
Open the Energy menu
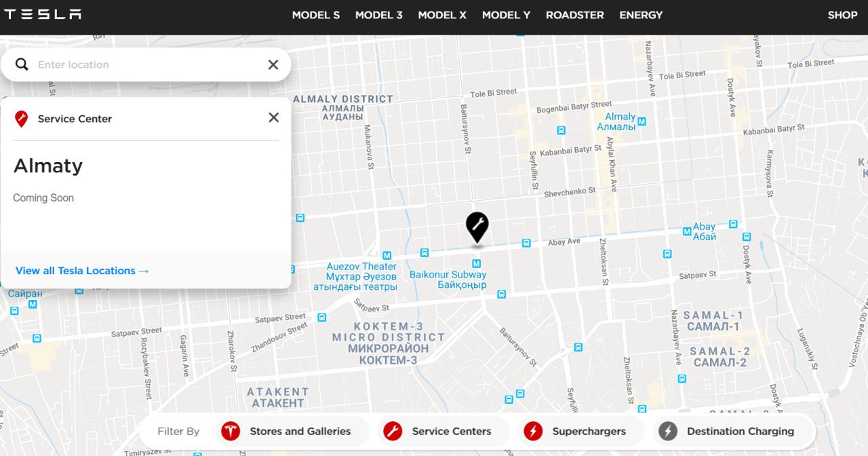pos(641,15)
